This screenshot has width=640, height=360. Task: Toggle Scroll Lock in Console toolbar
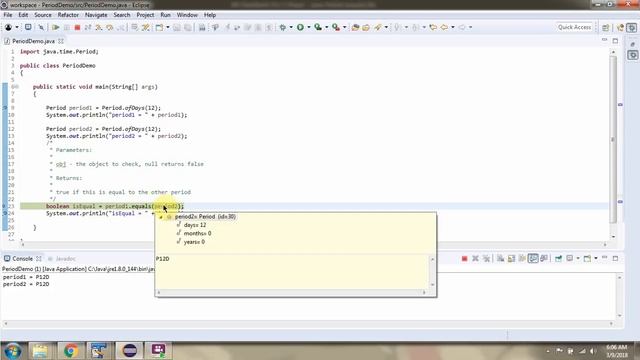(511, 258)
